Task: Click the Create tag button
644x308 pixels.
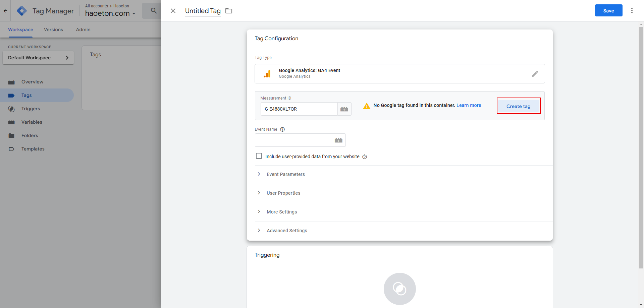Action: [518, 106]
